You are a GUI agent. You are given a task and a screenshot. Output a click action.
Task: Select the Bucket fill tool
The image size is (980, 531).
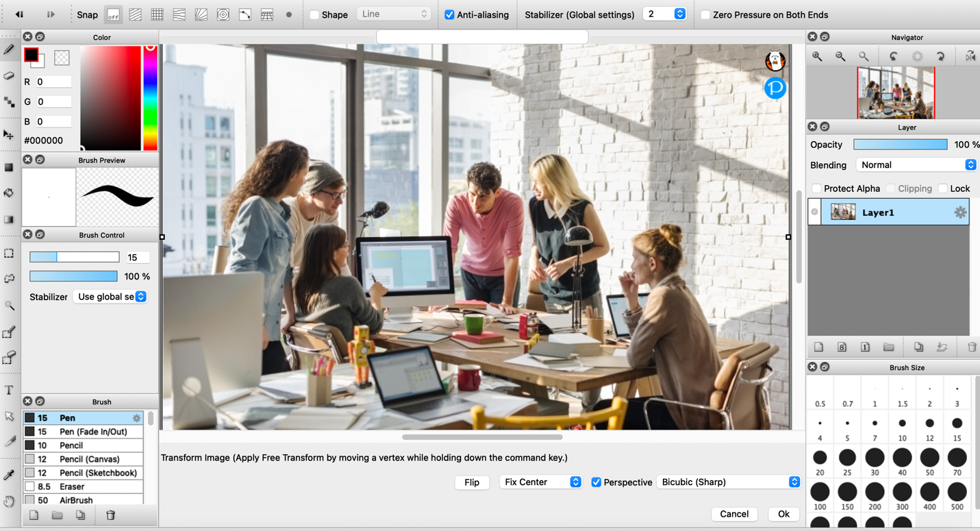[9, 193]
